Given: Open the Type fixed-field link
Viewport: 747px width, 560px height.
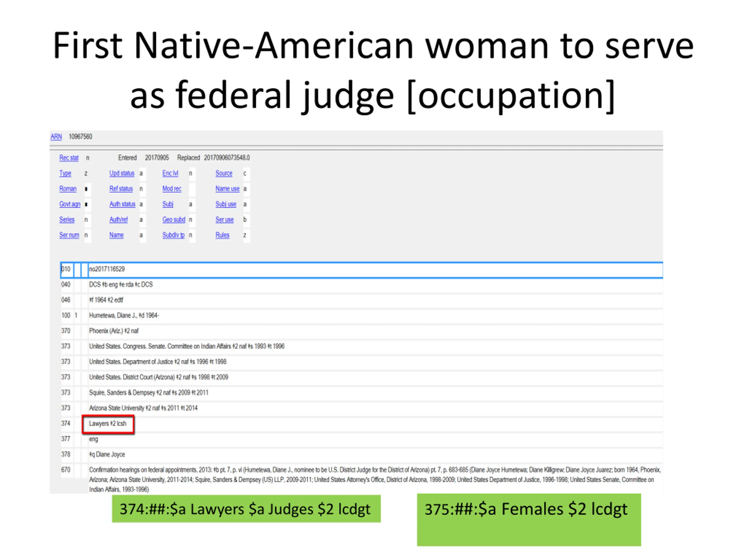Looking at the screenshot, I should pyautogui.click(x=65, y=173).
